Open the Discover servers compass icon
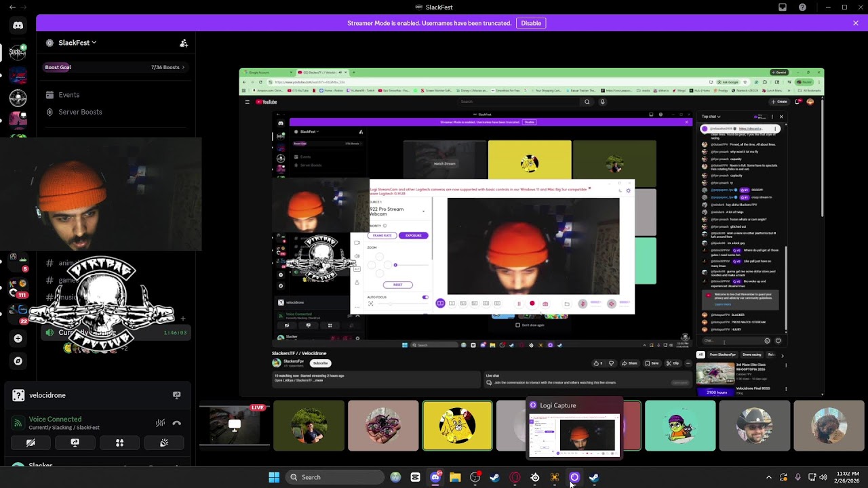 18,361
